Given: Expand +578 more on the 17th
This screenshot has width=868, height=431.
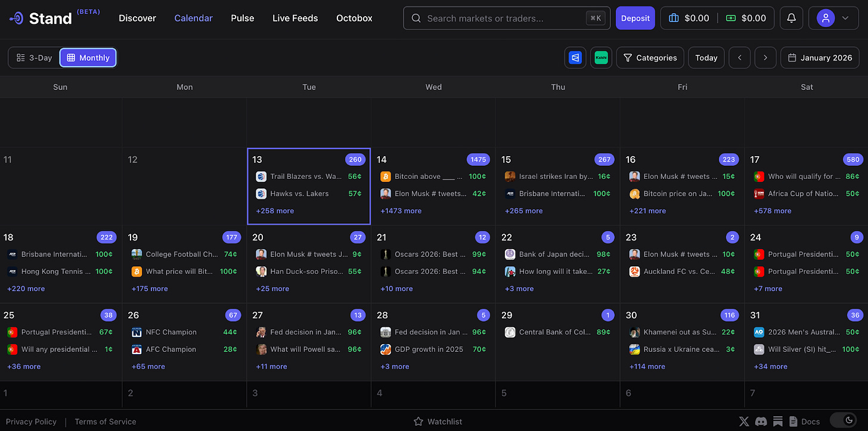Looking at the screenshot, I should point(773,210).
